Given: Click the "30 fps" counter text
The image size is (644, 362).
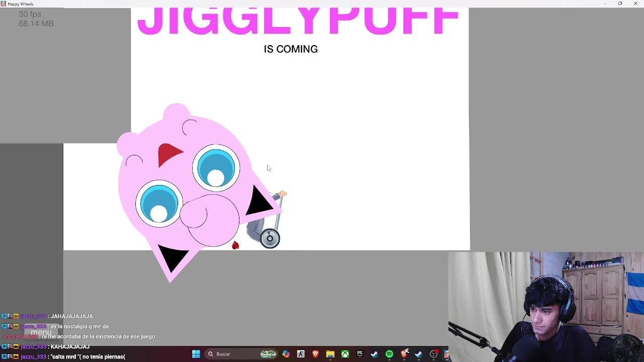Looking at the screenshot, I should 30,14.
